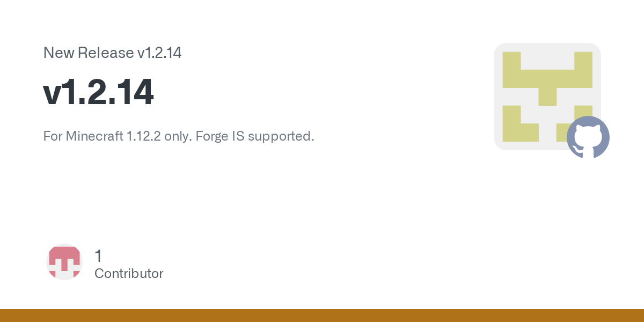Viewport: 644px width, 322px height.
Task: Click top-right yellow block of repository identicon
Action: 583,70
